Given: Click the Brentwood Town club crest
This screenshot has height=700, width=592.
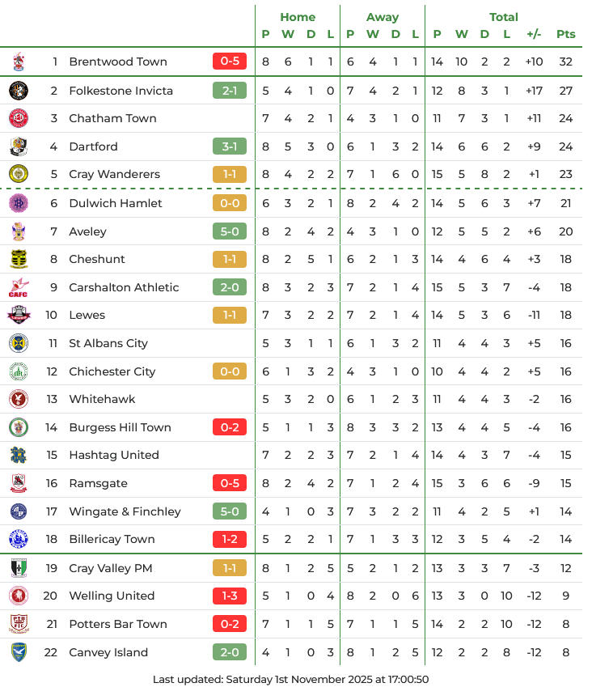Looking at the screenshot, I should [19, 62].
